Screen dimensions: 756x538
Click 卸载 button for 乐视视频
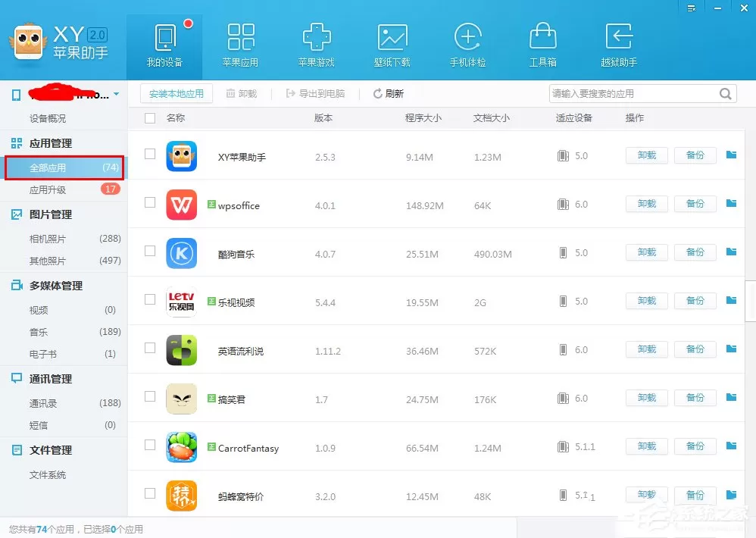tap(647, 300)
